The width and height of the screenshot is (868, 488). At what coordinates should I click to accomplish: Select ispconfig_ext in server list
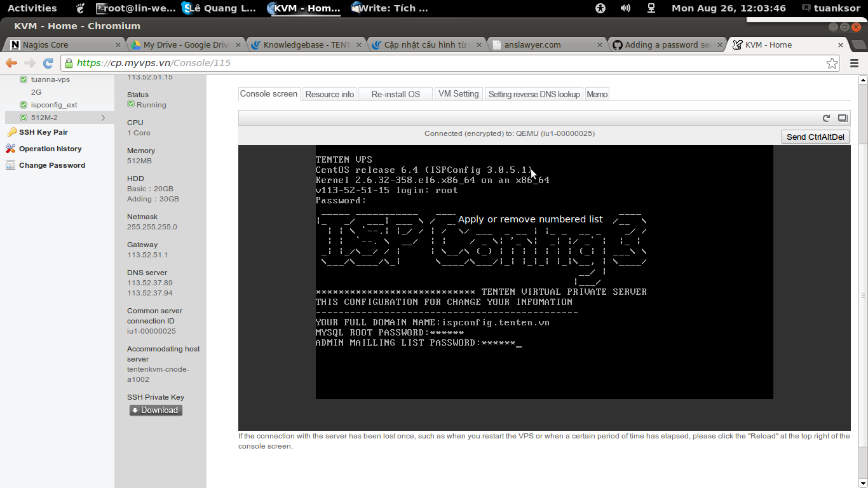[x=54, y=105]
